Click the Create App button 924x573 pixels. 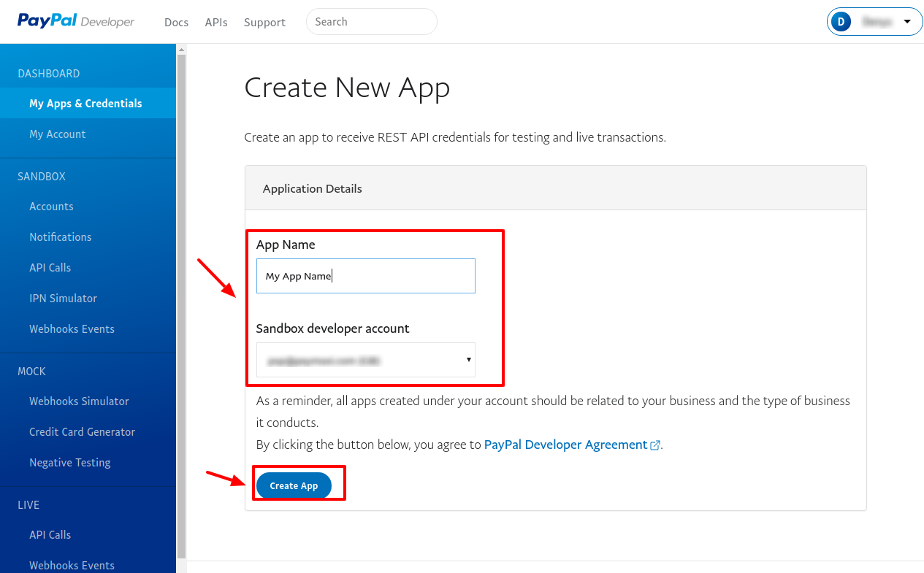pos(294,485)
